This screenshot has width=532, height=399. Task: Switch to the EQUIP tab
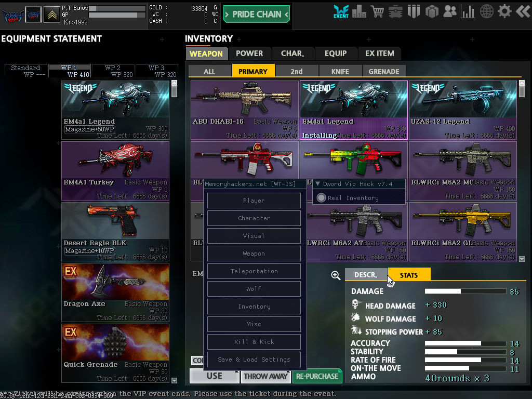coord(336,54)
